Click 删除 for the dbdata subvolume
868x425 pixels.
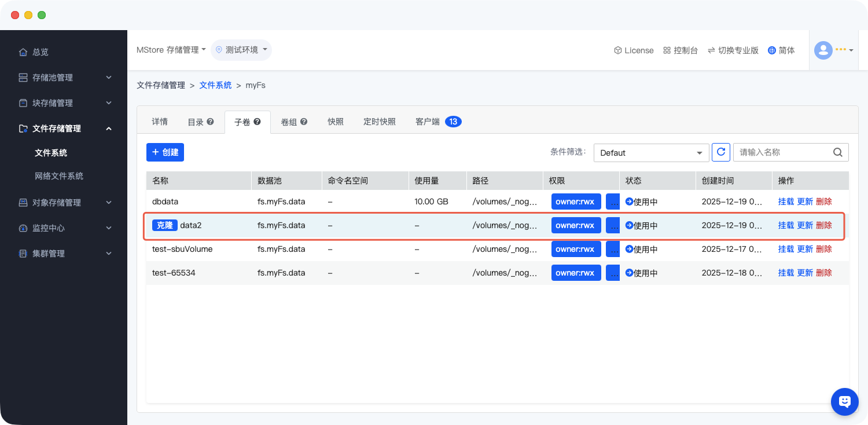coord(824,201)
